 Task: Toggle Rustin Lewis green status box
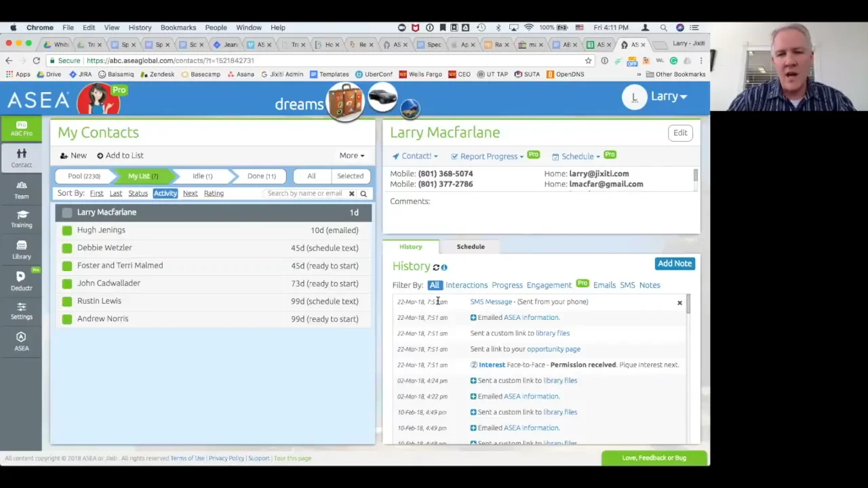point(66,301)
